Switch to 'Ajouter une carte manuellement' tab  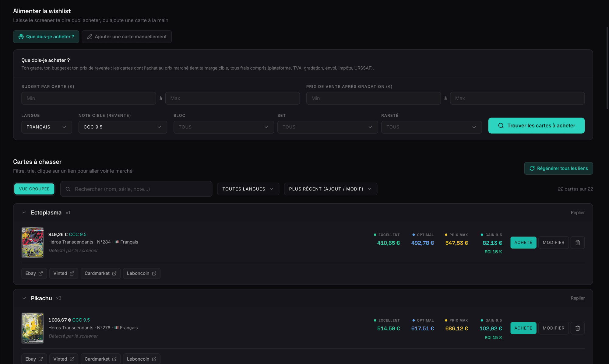click(x=127, y=37)
